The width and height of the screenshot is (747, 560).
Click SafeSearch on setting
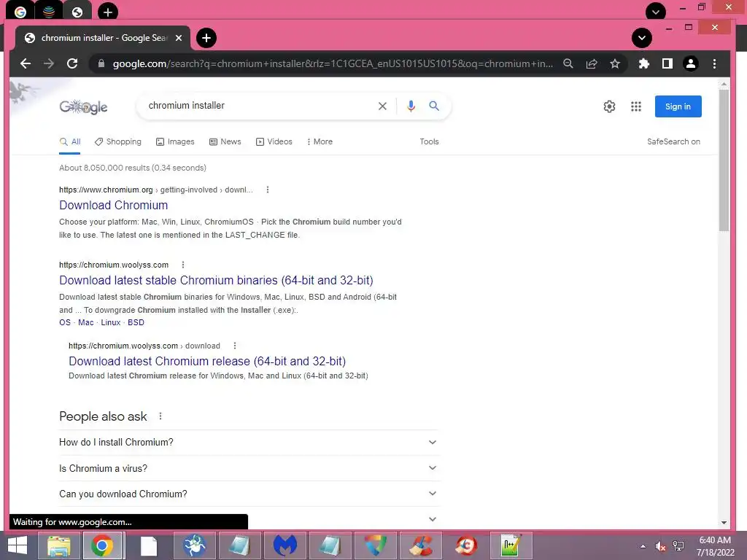pos(673,141)
